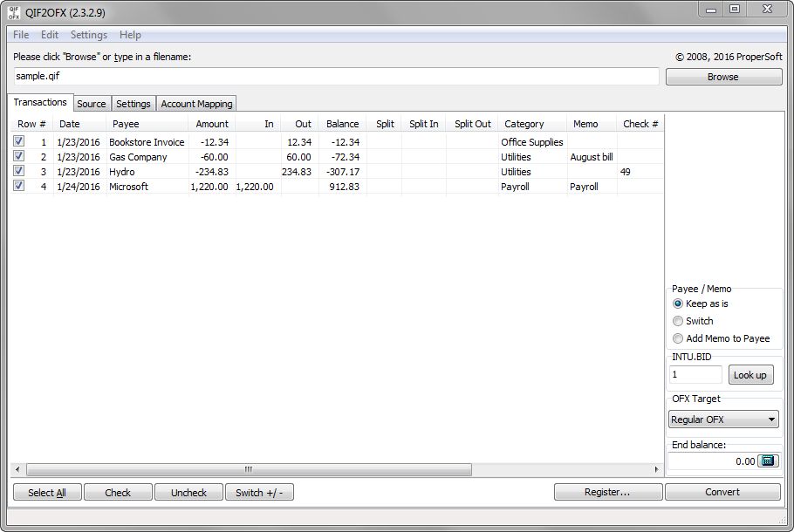Screen dimensions: 794x532
Task: Click the -234.83 amount cell
Action: pyautogui.click(x=212, y=172)
